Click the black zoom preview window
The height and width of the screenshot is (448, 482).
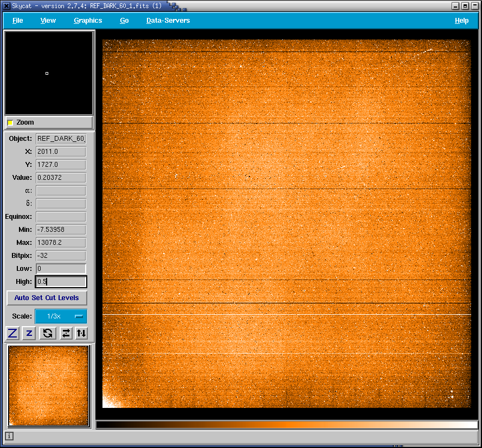coord(49,73)
